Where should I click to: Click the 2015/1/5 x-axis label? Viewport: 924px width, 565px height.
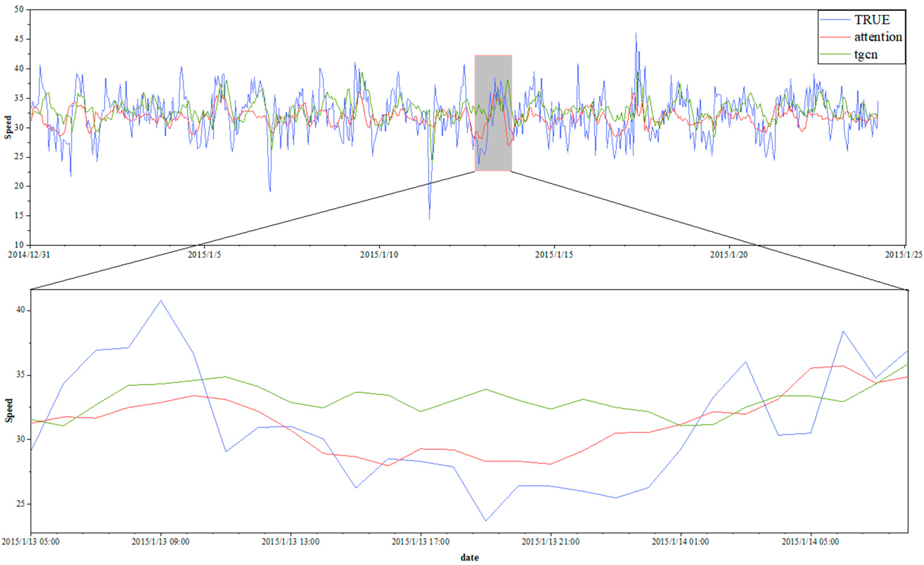point(204,255)
